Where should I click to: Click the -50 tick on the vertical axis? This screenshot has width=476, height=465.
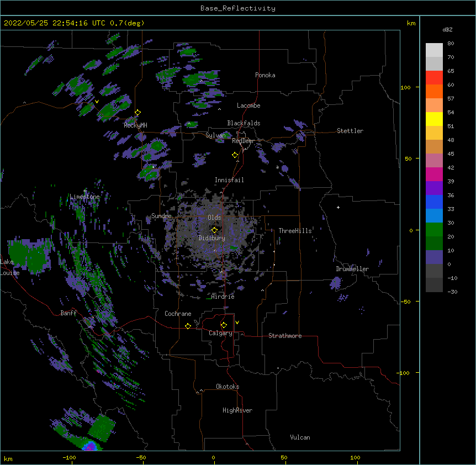click(405, 302)
